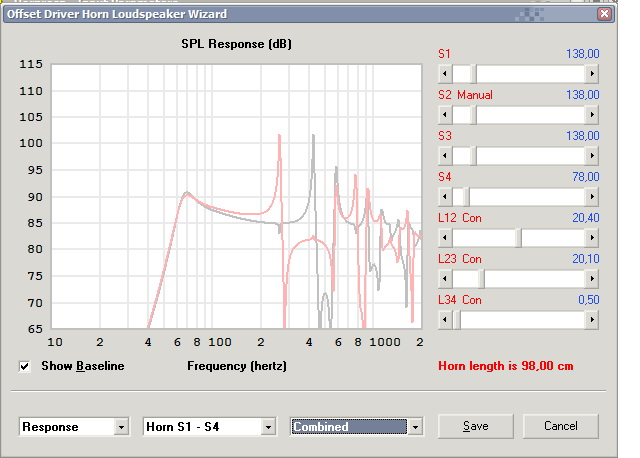This screenshot has width=640, height=458.
Task: Open the Horn S1 - S4 dropdown arrow
Action: click(268, 427)
